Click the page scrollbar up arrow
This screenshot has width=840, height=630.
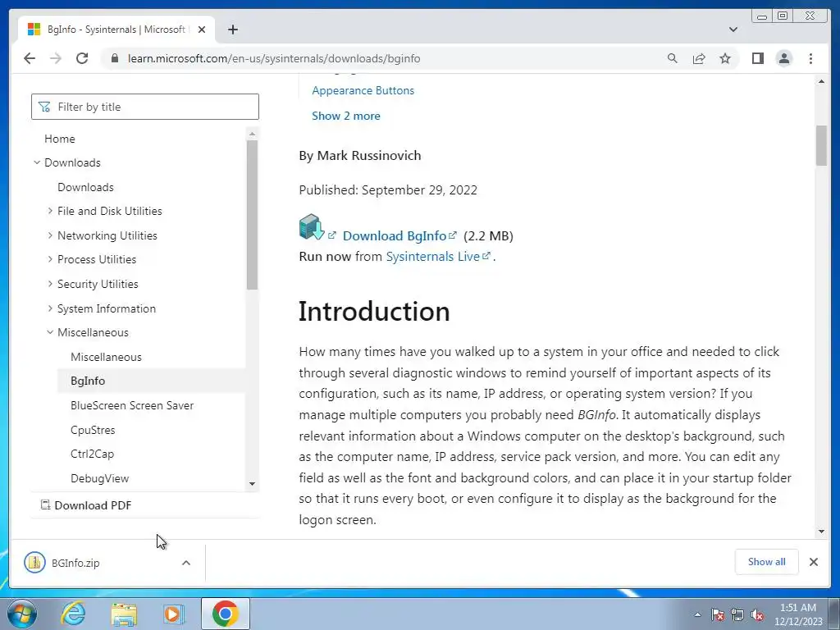pyautogui.click(x=821, y=81)
